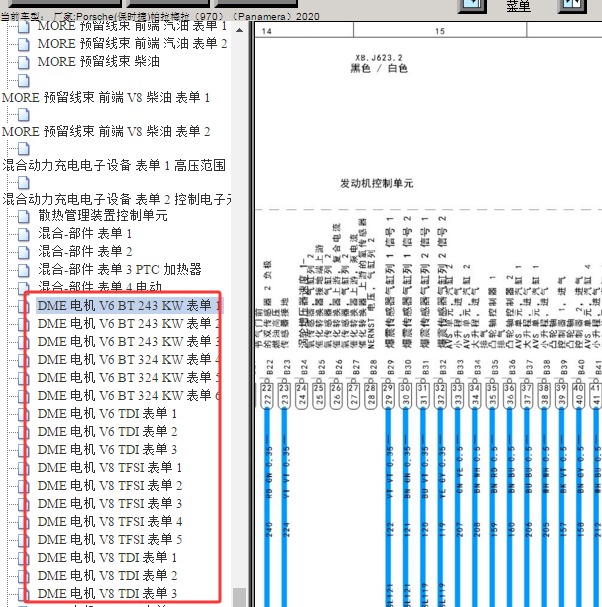Open DME 电机 V6 BT 324 KW 表单 6
This screenshot has height=607, width=602.
point(129,396)
